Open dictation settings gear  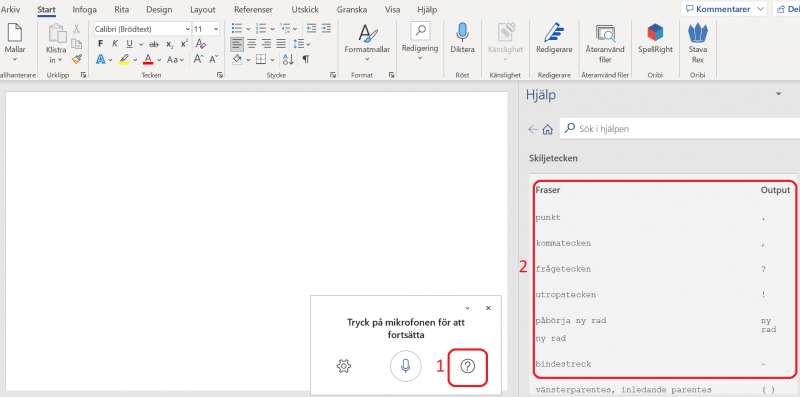344,366
